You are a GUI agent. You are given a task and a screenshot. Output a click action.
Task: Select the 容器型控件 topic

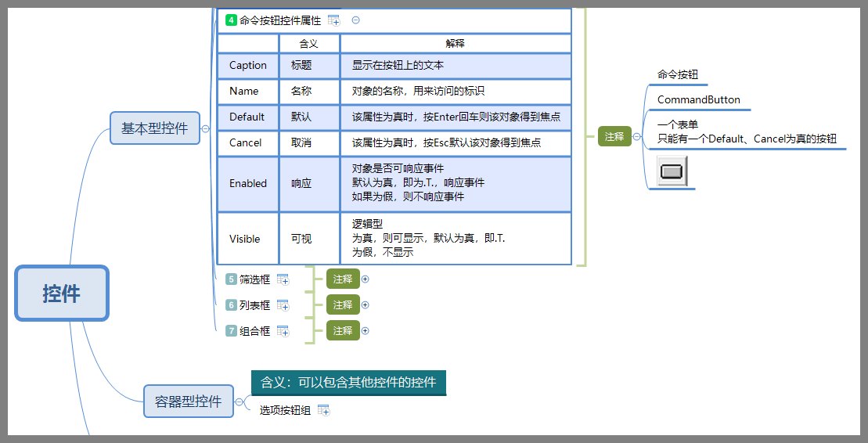coord(188,402)
